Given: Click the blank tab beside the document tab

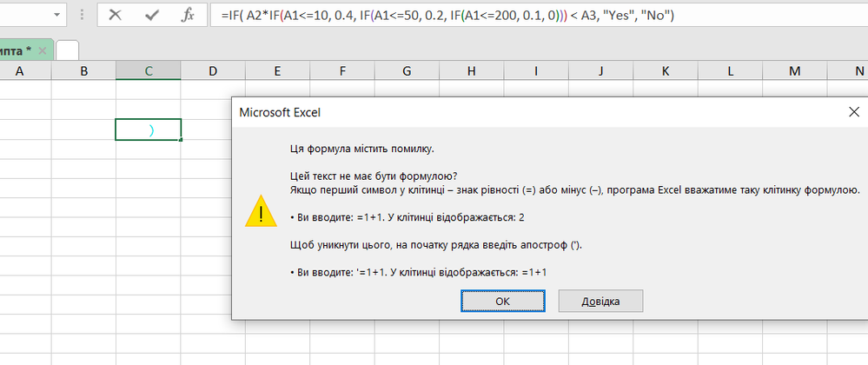Looking at the screenshot, I should pos(68,51).
